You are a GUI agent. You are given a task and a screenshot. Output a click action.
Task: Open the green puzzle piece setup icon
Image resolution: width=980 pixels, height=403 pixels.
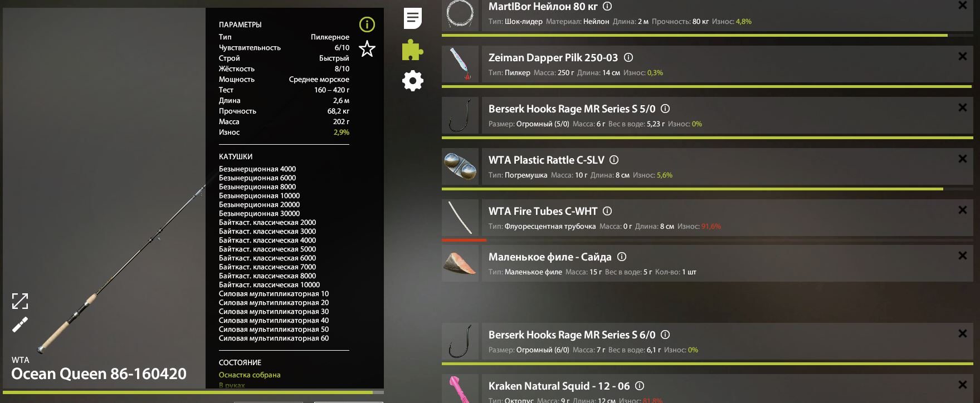click(413, 50)
